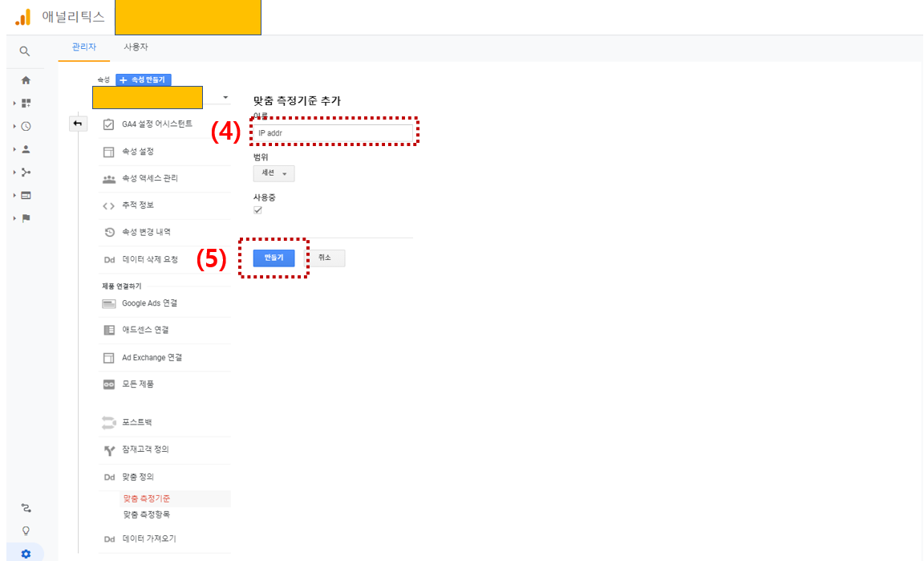
Task: Expand the customization dashboard sidebar item
Action: click(26, 104)
